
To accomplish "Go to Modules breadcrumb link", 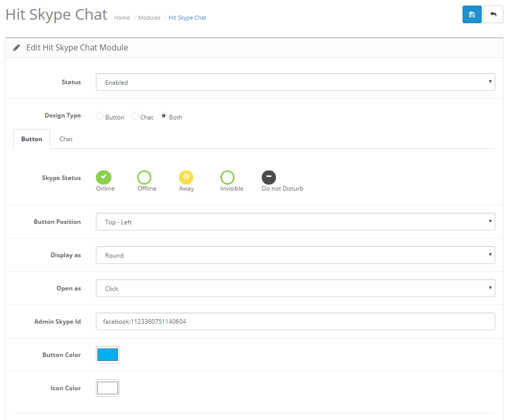I will [149, 18].
